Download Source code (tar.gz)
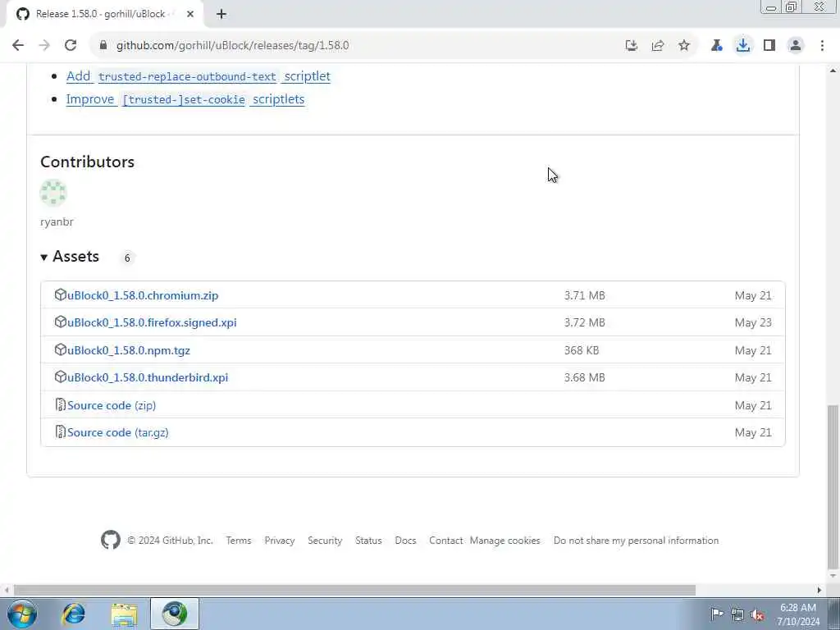The height and width of the screenshot is (630, 840). tap(118, 432)
